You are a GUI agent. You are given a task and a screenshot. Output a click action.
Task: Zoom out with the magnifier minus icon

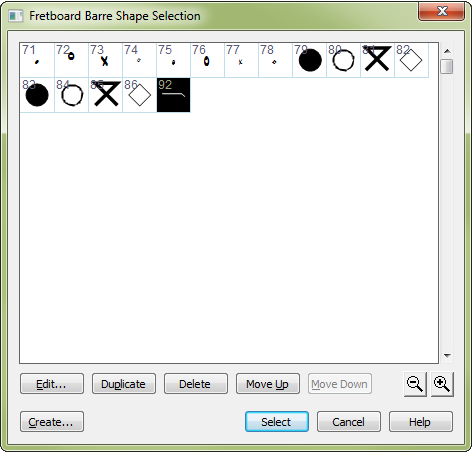[x=415, y=384]
